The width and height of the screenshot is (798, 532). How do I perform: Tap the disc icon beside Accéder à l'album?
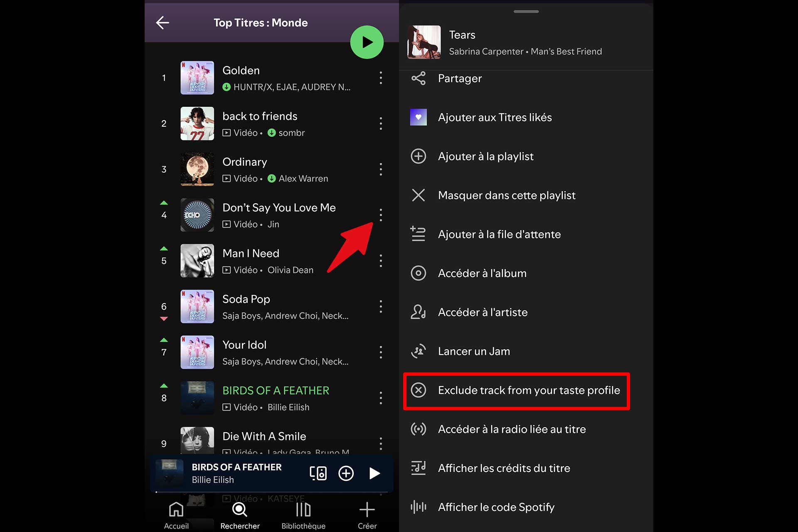(x=418, y=273)
